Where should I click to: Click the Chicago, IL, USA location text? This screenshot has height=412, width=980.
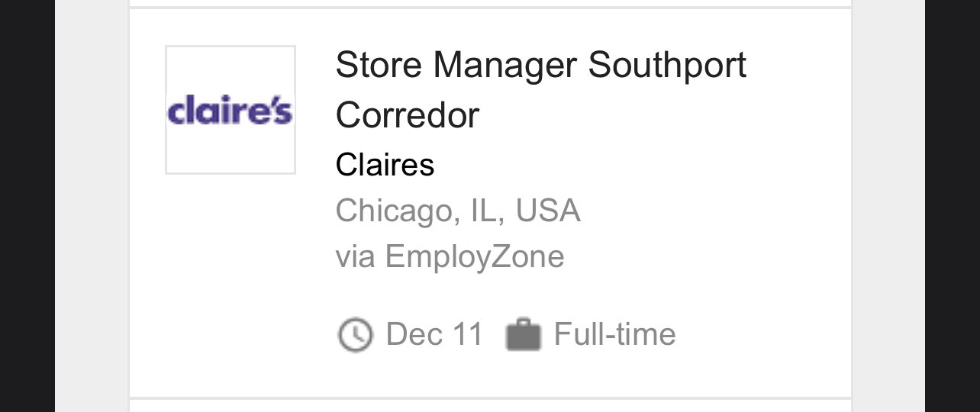(457, 211)
